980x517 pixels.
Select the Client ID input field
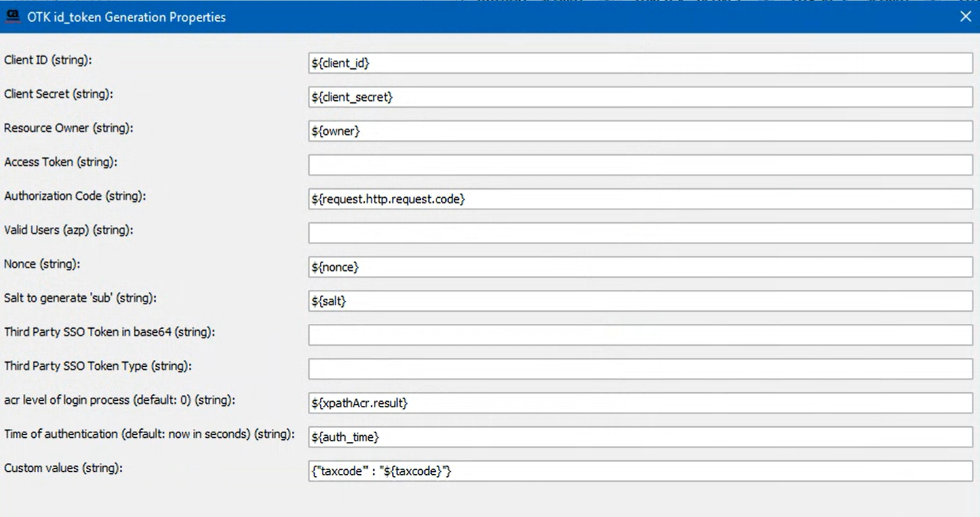(x=640, y=63)
